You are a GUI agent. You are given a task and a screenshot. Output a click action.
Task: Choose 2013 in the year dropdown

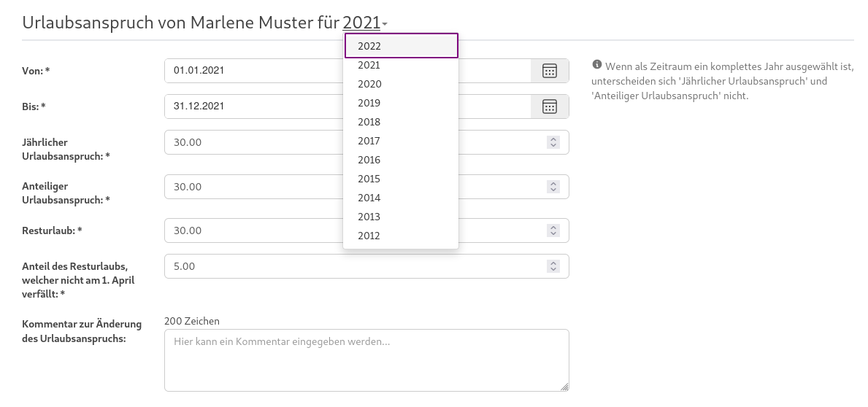point(401,217)
